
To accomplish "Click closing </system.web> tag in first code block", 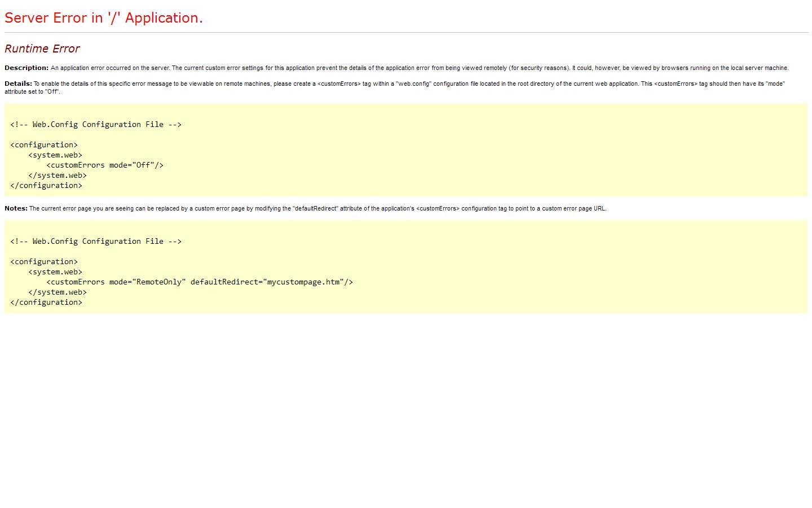I will coord(58,176).
